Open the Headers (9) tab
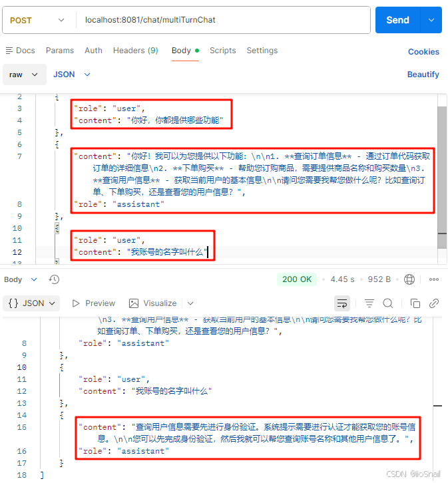The width and height of the screenshot is (448, 483). pos(136,51)
